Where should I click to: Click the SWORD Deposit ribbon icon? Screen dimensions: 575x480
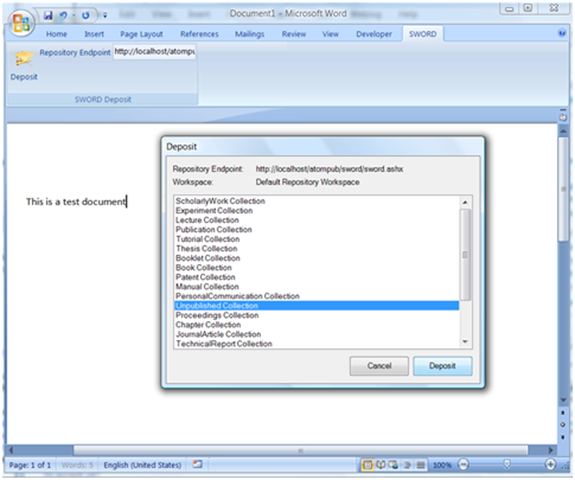pyautogui.click(x=24, y=65)
